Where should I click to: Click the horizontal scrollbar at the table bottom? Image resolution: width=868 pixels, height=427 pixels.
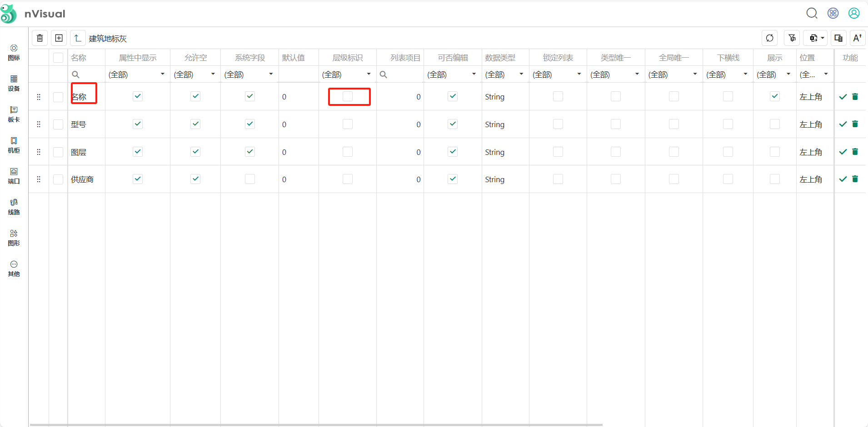pos(316,425)
